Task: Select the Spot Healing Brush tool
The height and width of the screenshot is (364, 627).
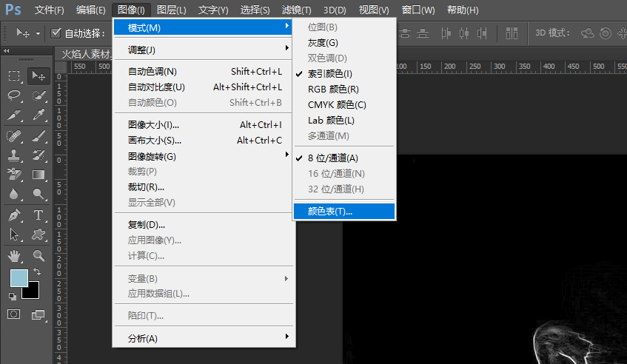Action: [14, 136]
